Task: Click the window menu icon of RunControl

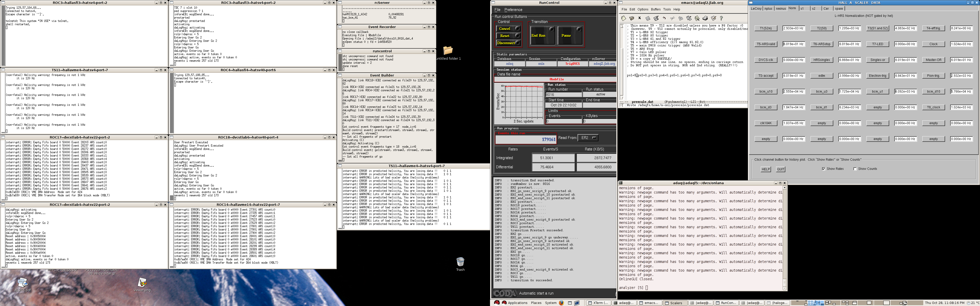Action: click(x=493, y=3)
